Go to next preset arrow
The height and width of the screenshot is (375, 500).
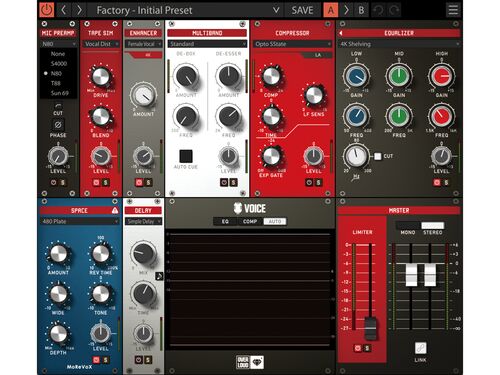click(79, 10)
